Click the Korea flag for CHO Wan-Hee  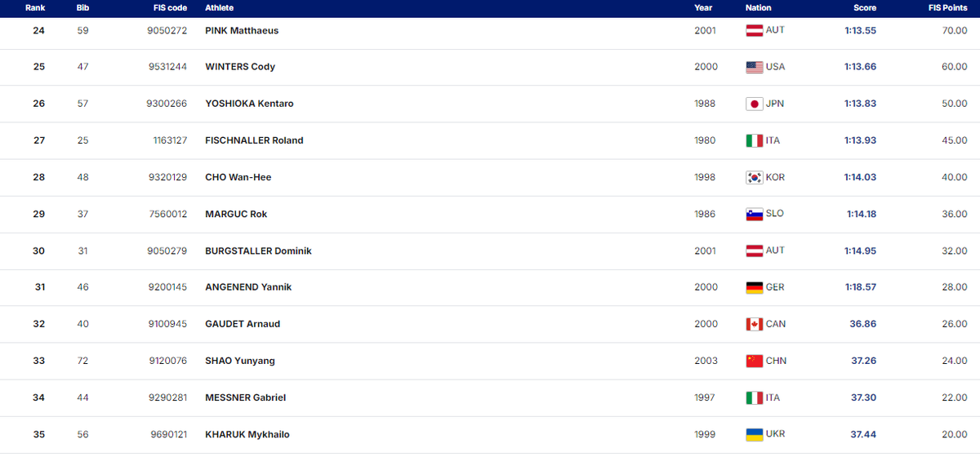754,177
